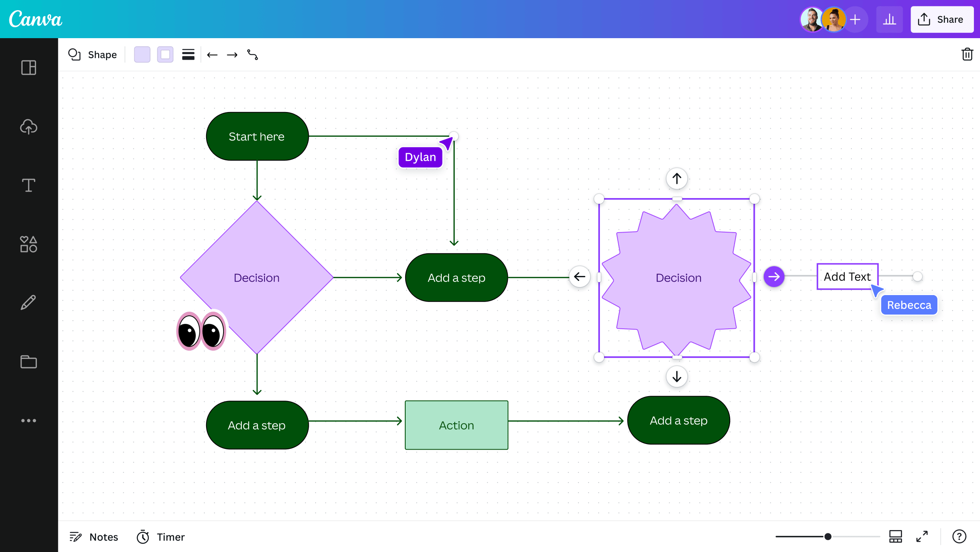Select the Text tool in sidebar
Image resolution: width=980 pixels, height=552 pixels.
pos(29,185)
